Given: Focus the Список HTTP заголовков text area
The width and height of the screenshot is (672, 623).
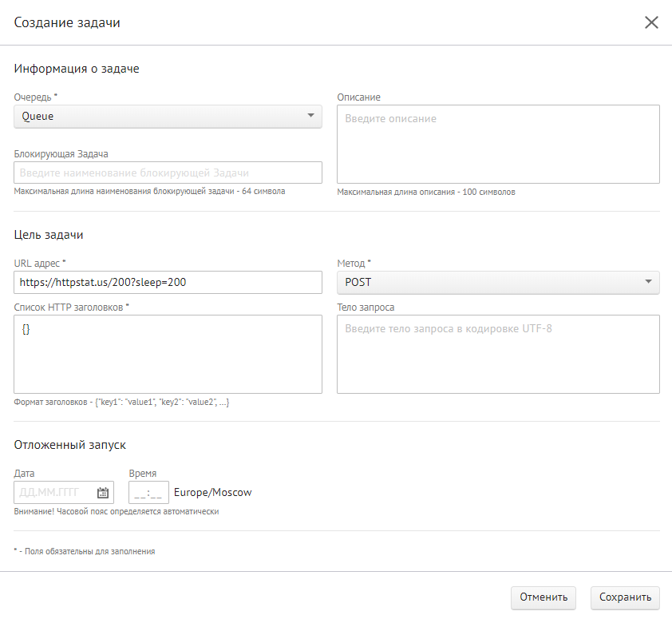Looking at the screenshot, I should (x=168, y=354).
